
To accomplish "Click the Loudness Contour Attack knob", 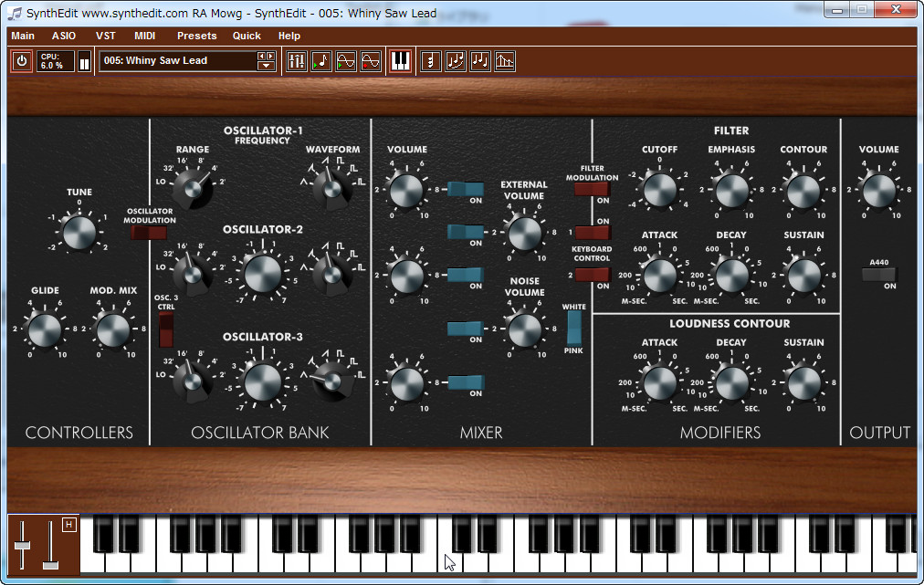I will (660, 382).
